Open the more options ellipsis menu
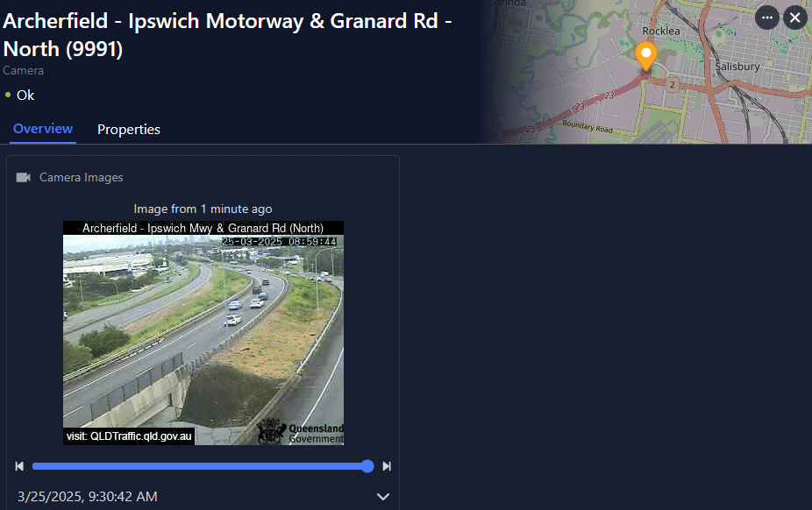812x510 pixels. pyautogui.click(x=767, y=18)
